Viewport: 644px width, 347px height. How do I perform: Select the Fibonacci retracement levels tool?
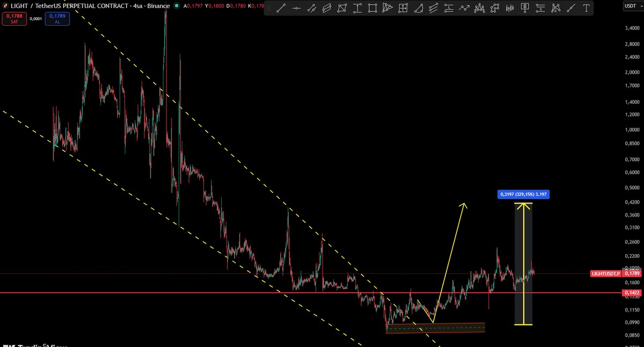pos(449,8)
